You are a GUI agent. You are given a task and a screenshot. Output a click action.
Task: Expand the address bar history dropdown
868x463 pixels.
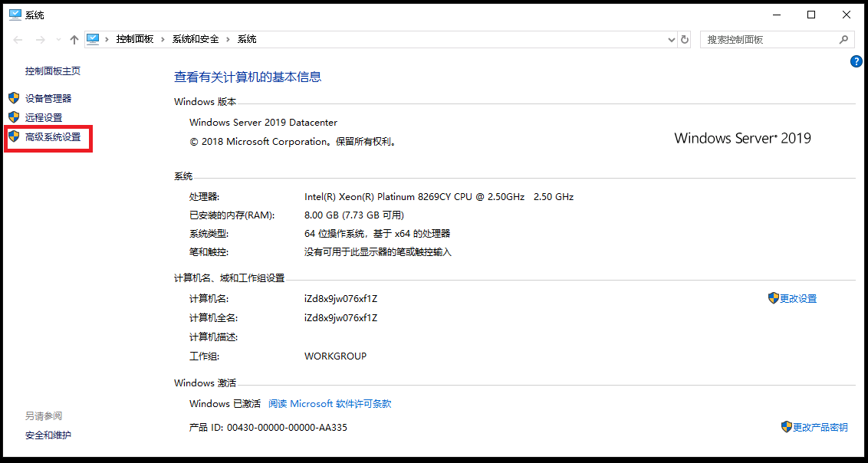pyautogui.click(x=672, y=40)
